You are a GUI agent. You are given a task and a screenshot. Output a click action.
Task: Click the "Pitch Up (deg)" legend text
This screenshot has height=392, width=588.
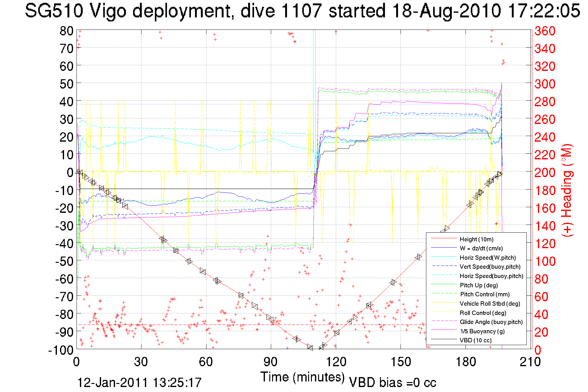point(479,285)
